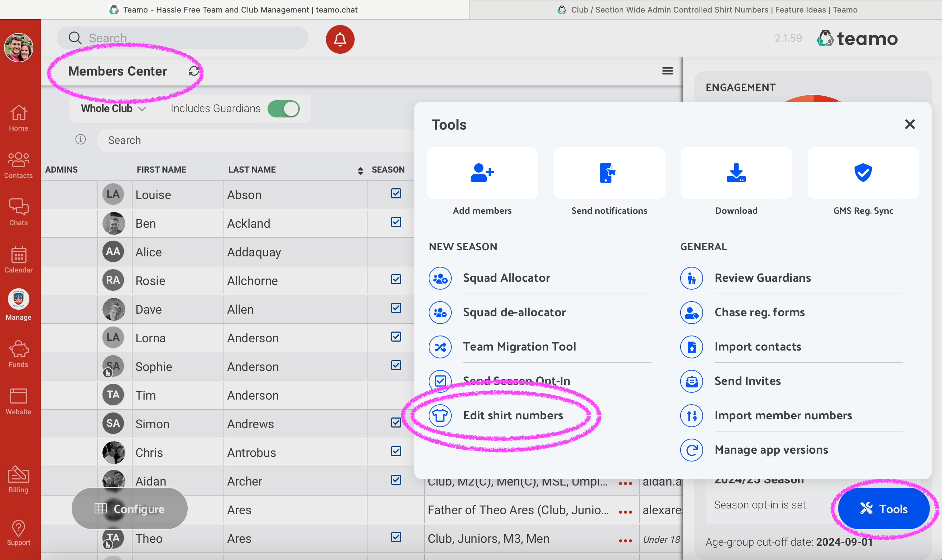Click Alice Addaquay's AA avatar
This screenshot has height=560, width=942.
pos(113,251)
